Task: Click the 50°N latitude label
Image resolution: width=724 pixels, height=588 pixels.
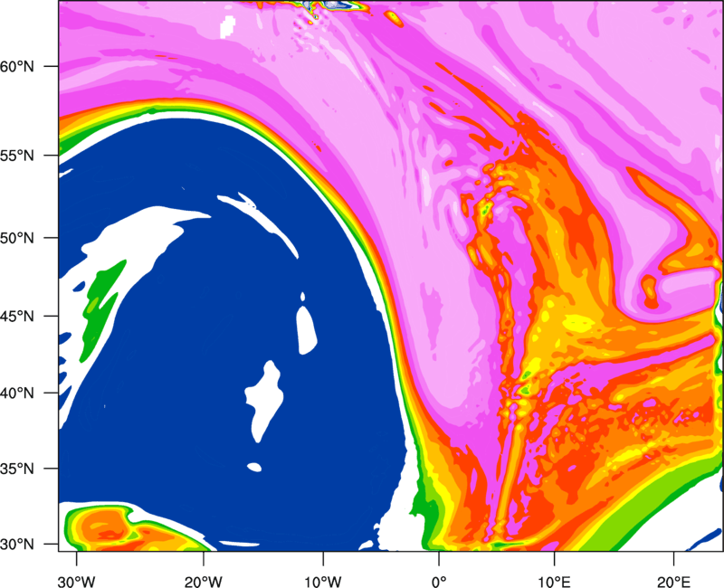Action: pyautogui.click(x=17, y=238)
